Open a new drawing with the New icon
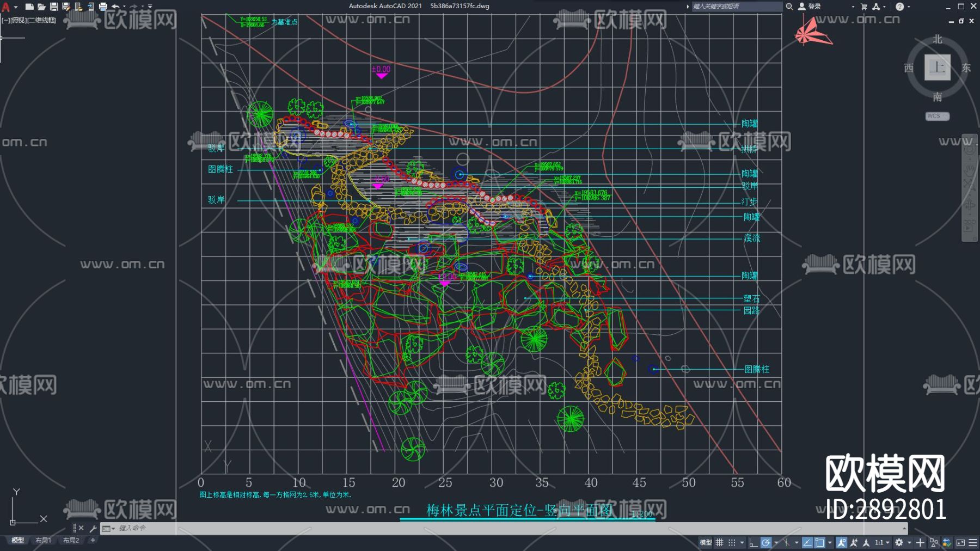The width and height of the screenshot is (980, 551). pyautogui.click(x=29, y=7)
